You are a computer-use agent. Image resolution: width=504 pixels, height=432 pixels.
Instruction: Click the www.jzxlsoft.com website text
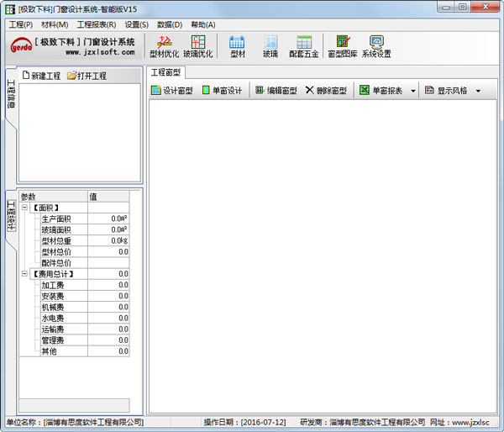(x=100, y=52)
